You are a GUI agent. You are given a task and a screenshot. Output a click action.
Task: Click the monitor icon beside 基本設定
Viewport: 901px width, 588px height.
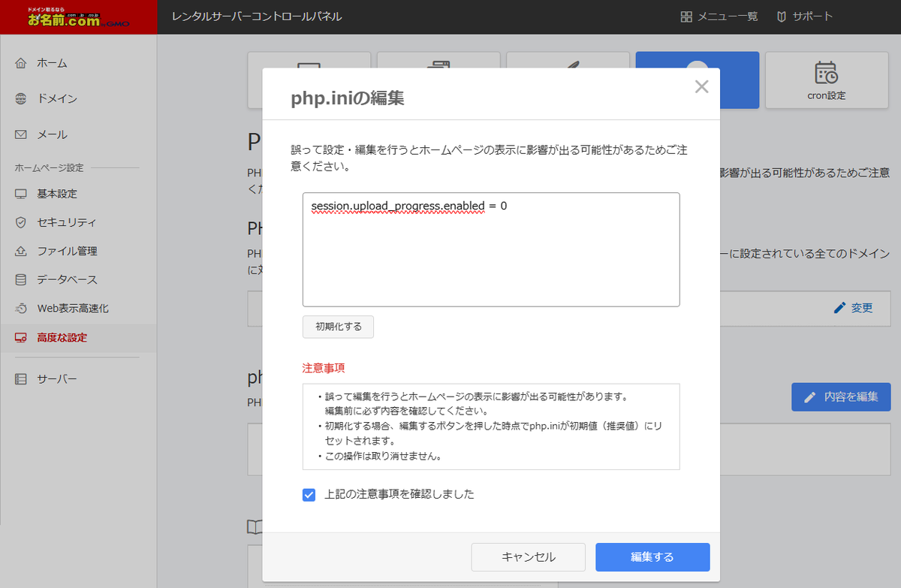tap(21, 194)
